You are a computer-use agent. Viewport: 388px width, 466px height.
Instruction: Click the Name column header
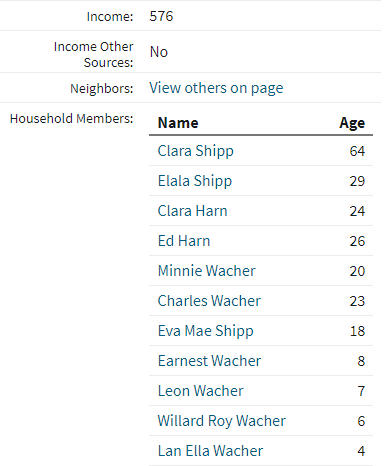tap(178, 123)
